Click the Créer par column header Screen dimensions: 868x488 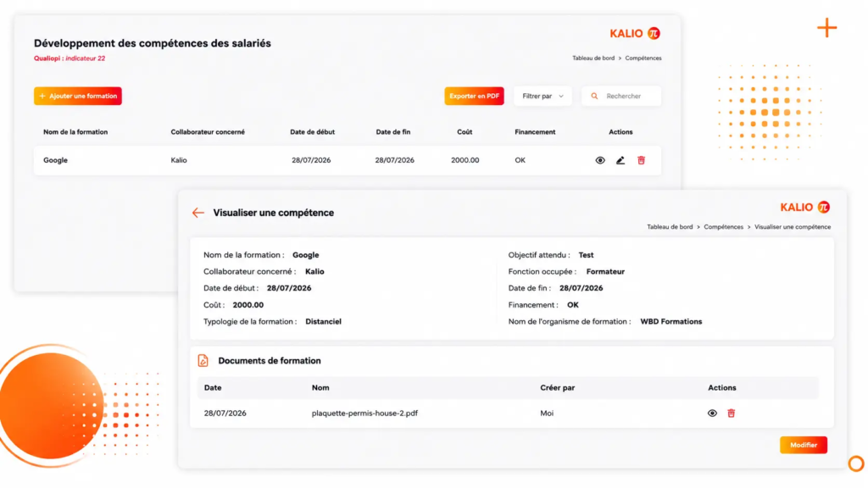[x=558, y=388]
